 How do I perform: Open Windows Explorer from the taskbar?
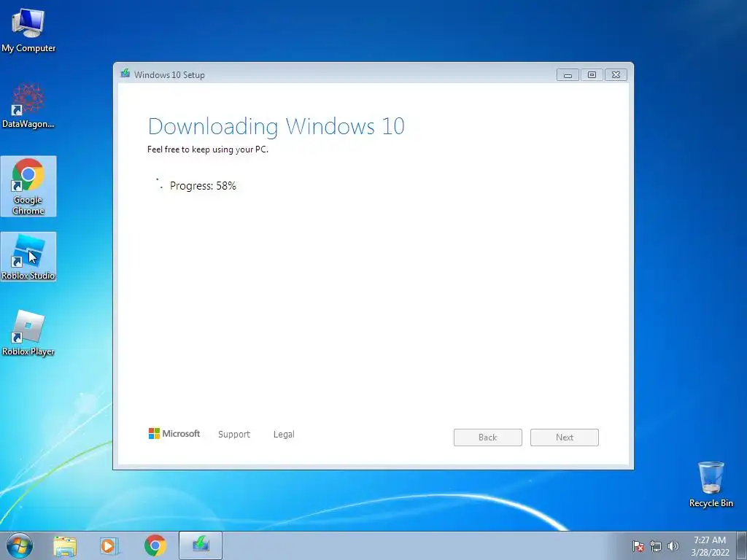click(65, 545)
